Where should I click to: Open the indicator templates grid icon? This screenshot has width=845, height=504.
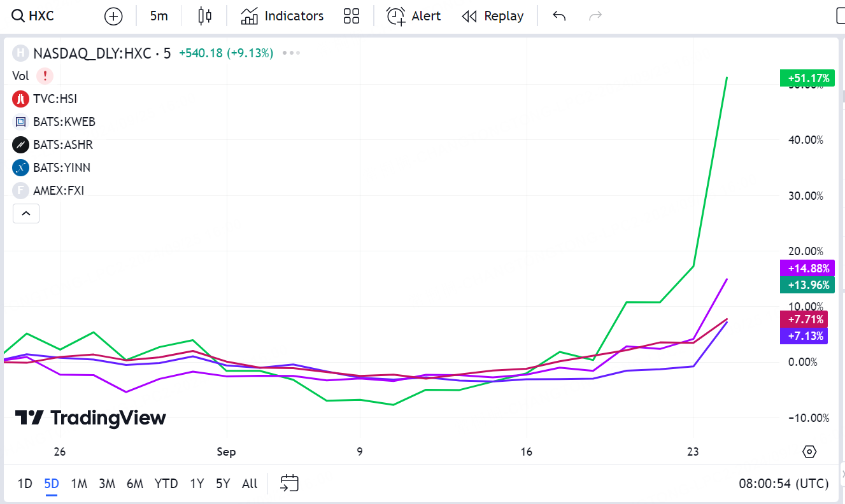pyautogui.click(x=351, y=17)
